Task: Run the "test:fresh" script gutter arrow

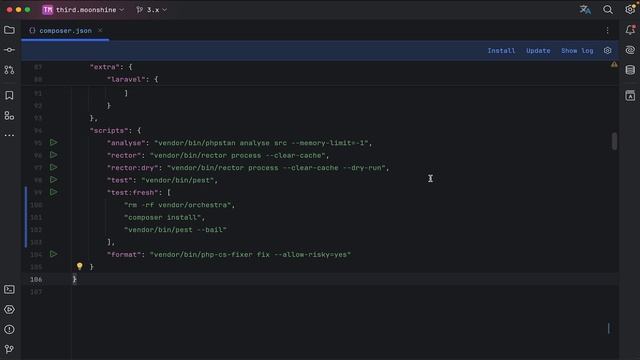Action: (x=53, y=192)
